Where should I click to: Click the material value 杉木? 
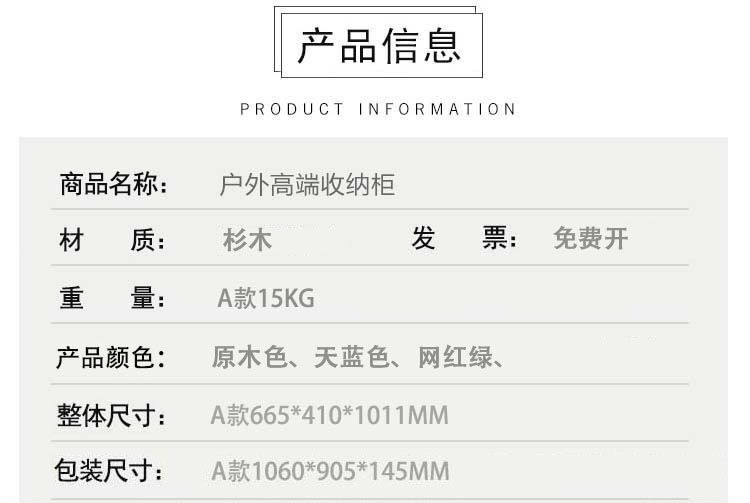(248, 240)
